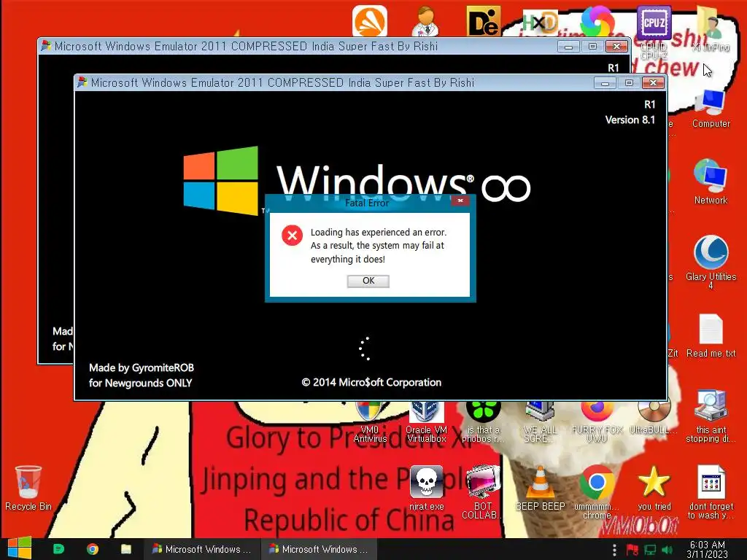Select the 'this aint stopping di...' icon

click(711, 416)
